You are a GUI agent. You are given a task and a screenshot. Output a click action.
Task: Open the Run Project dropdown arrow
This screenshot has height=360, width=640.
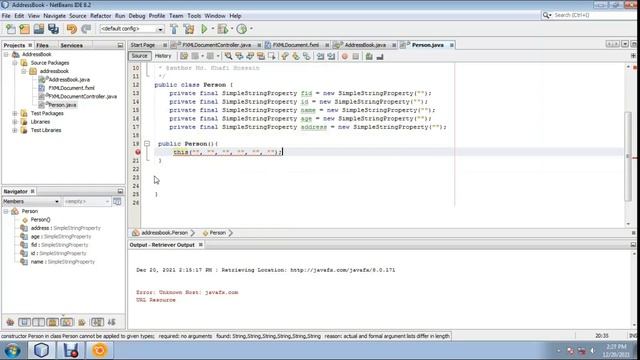(x=212, y=29)
